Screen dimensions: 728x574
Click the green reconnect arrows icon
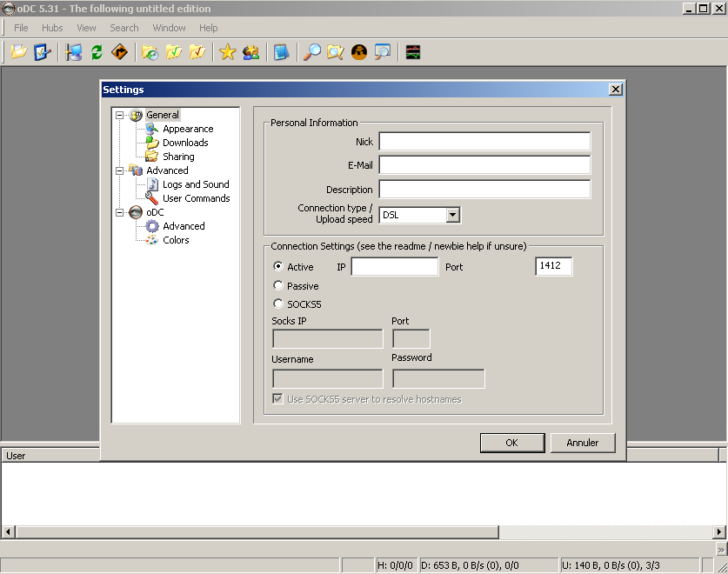[x=97, y=51]
